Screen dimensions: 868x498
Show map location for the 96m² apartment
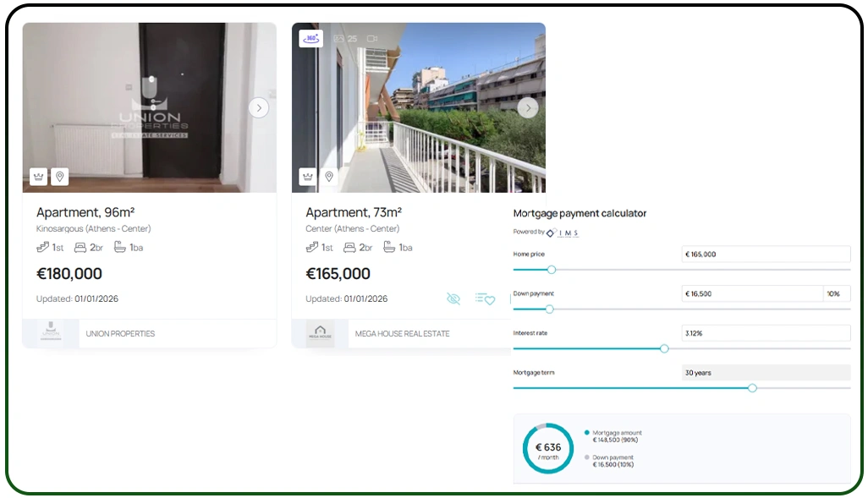click(60, 177)
